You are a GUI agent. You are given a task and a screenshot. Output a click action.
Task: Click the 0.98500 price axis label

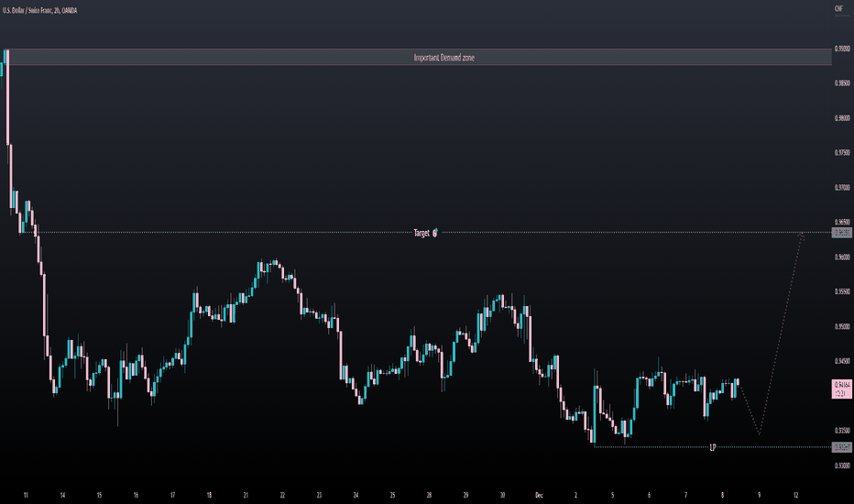pyautogui.click(x=842, y=83)
